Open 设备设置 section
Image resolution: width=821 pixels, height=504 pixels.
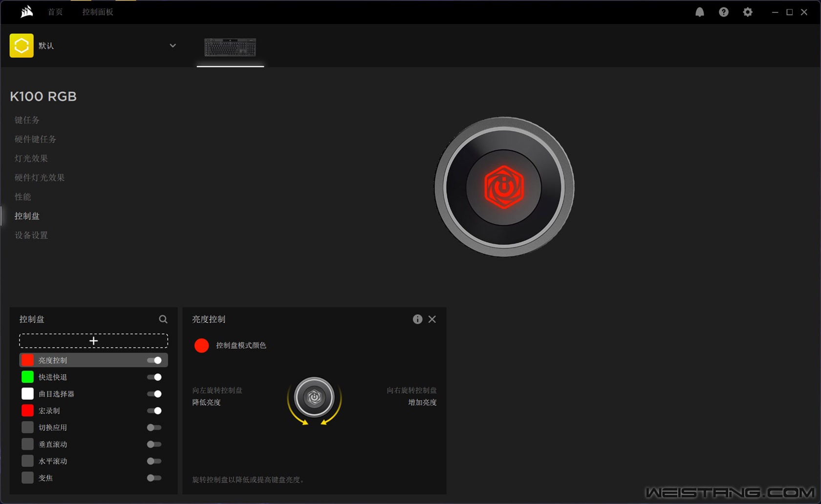point(31,235)
